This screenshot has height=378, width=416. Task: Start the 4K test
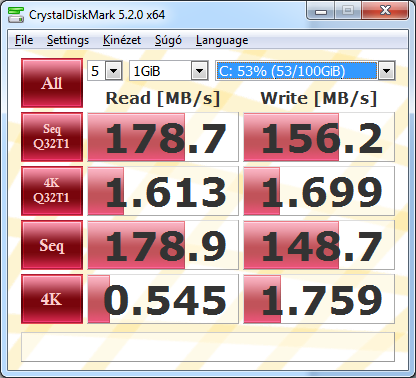[x=52, y=299]
